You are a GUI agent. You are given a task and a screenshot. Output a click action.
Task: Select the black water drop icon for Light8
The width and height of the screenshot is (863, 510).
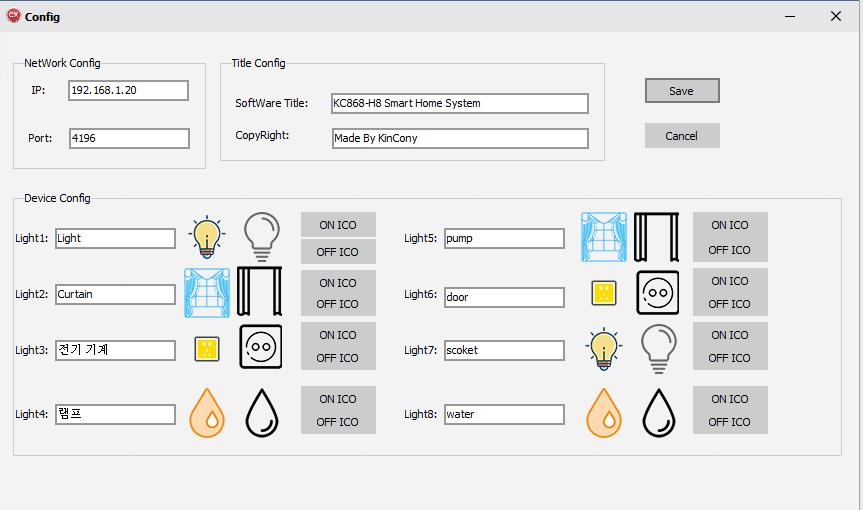[x=658, y=411]
